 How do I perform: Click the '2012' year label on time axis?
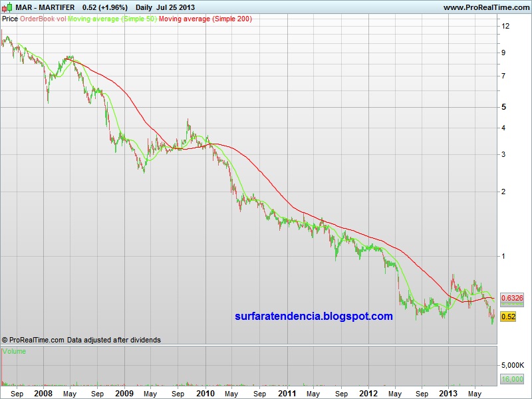tap(368, 394)
